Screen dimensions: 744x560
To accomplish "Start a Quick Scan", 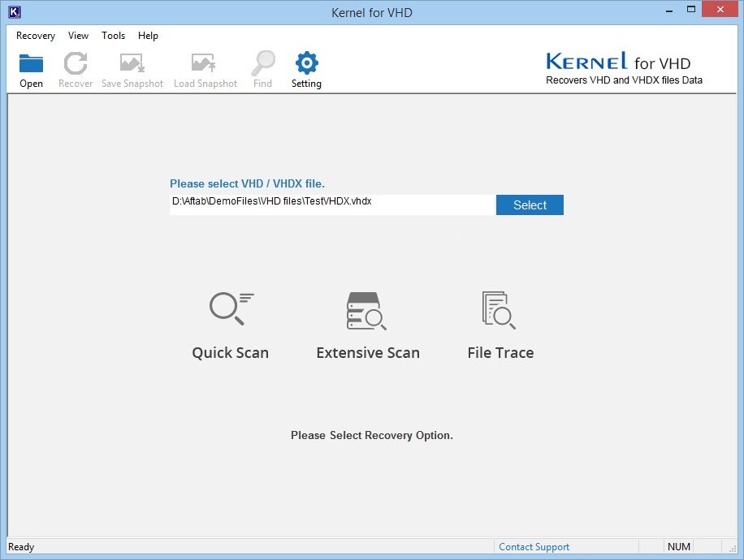I will [231, 326].
